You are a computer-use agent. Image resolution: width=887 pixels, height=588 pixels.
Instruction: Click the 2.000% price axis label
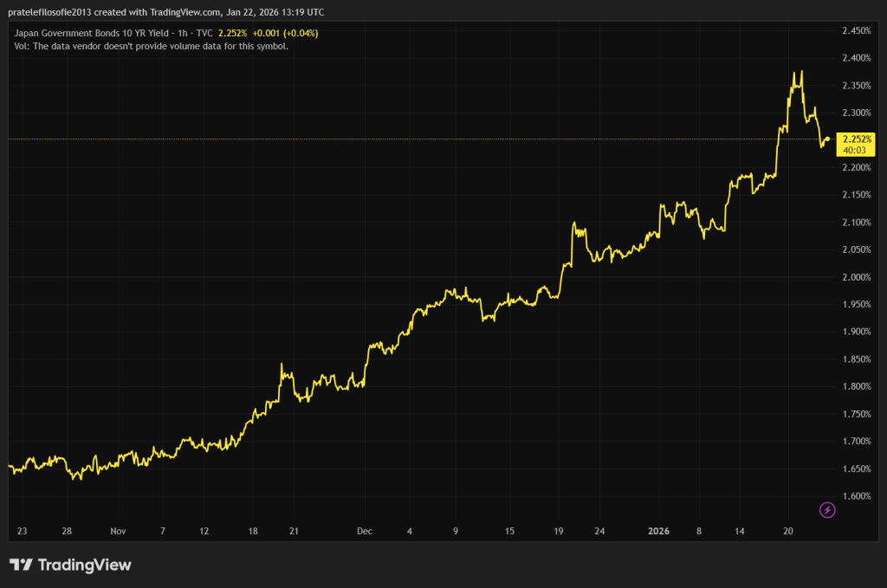point(856,277)
